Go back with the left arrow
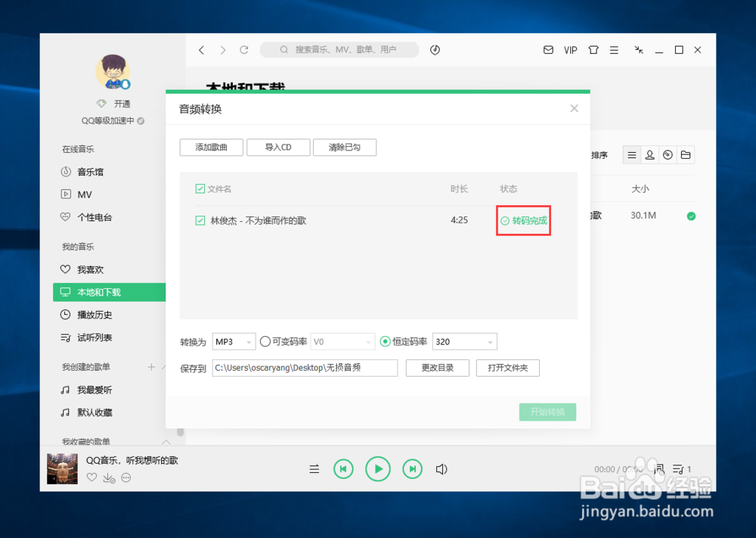 tap(202, 50)
